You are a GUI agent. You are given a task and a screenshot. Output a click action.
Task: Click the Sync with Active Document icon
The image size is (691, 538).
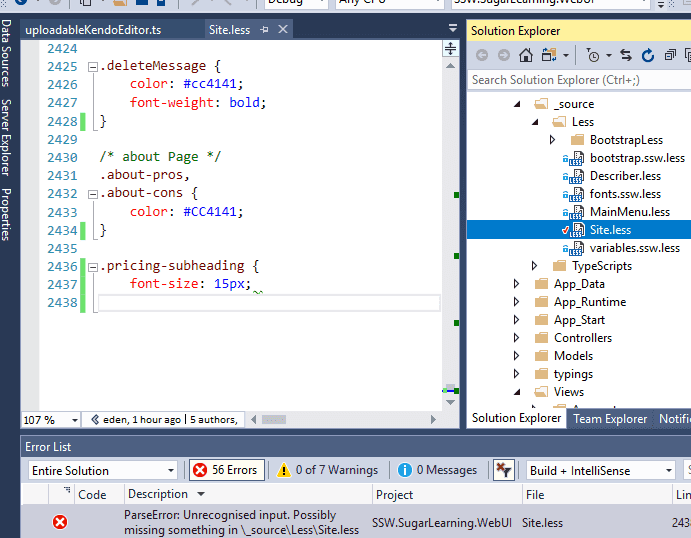(626, 55)
